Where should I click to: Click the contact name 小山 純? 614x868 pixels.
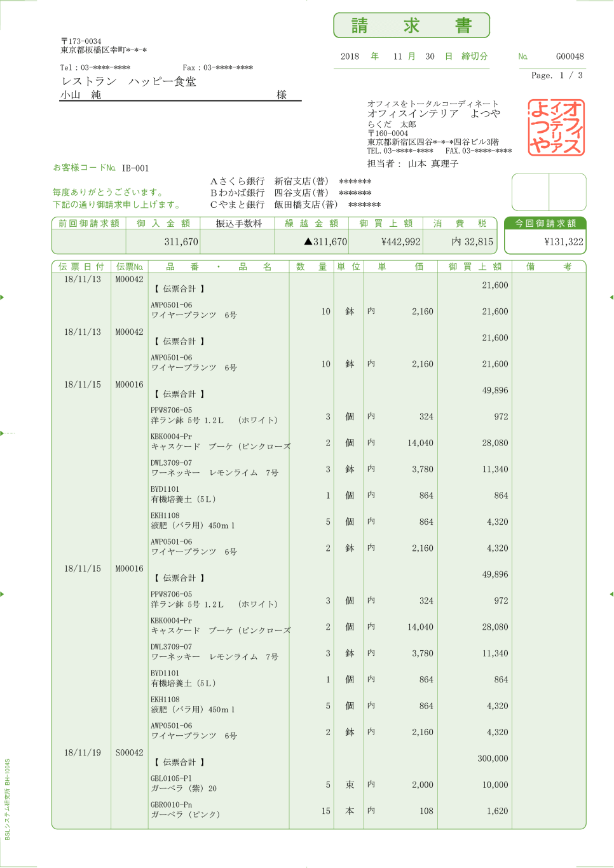(81, 95)
